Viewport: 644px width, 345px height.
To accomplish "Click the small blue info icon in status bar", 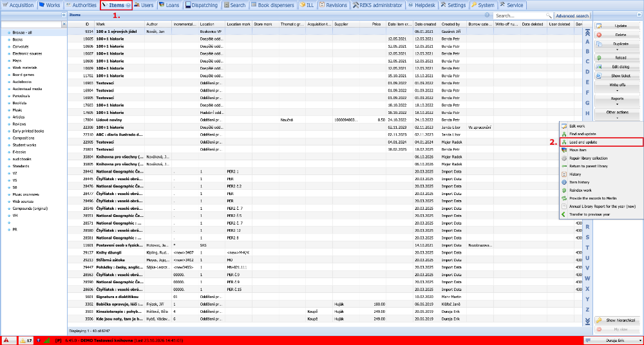I will (x=39, y=340).
